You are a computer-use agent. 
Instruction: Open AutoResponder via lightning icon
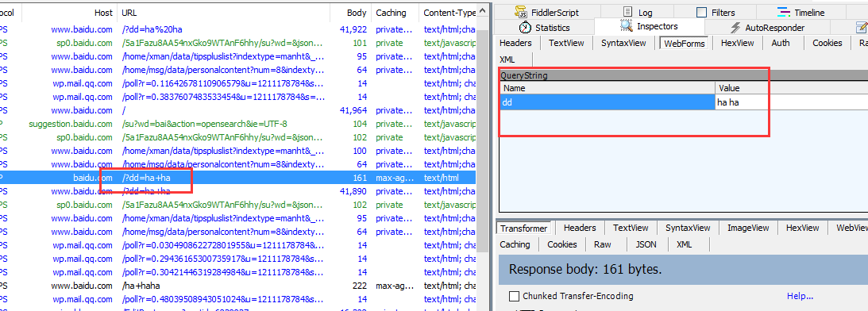click(735, 28)
